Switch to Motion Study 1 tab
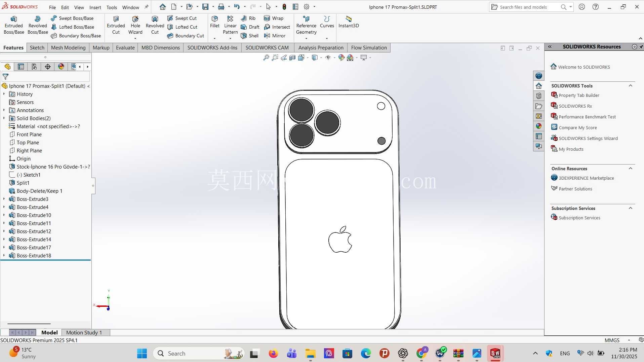 pos(84,332)
